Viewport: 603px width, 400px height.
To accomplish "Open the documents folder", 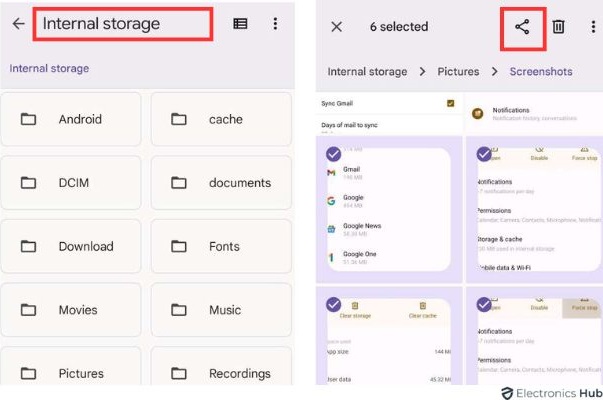I will coord(221,183).
